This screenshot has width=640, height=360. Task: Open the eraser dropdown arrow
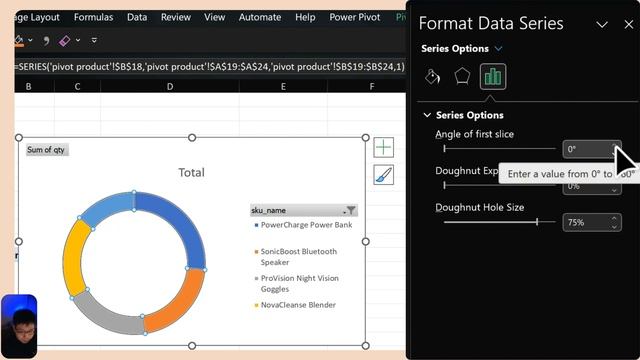coord(78,40)
